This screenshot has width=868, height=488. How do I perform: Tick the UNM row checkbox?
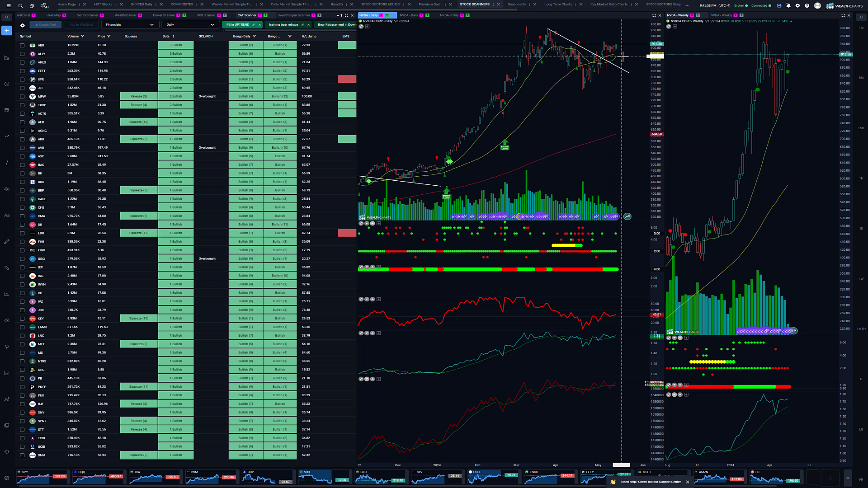(22, 455)
